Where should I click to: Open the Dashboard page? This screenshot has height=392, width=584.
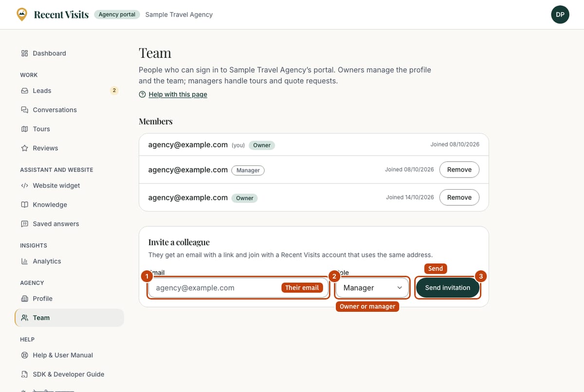coord(70,53)
